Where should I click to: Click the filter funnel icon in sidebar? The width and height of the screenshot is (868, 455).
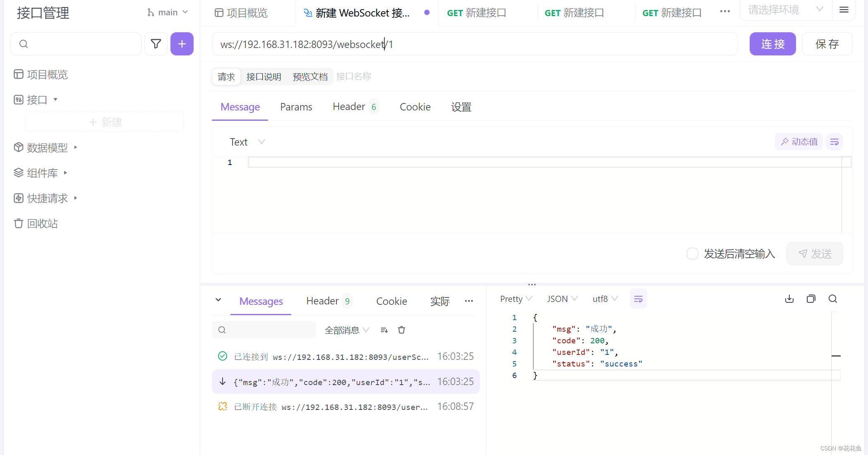[x=156, y=44]
